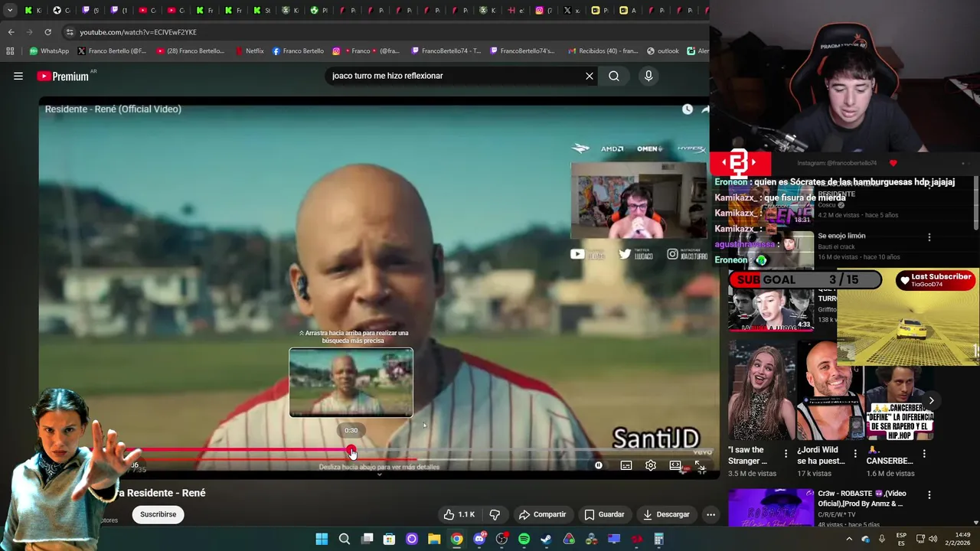This screenshot has width=980, height=551.
Task: Open options for 'I saw the Stranger' video
Action: click(x=786, y=454)
